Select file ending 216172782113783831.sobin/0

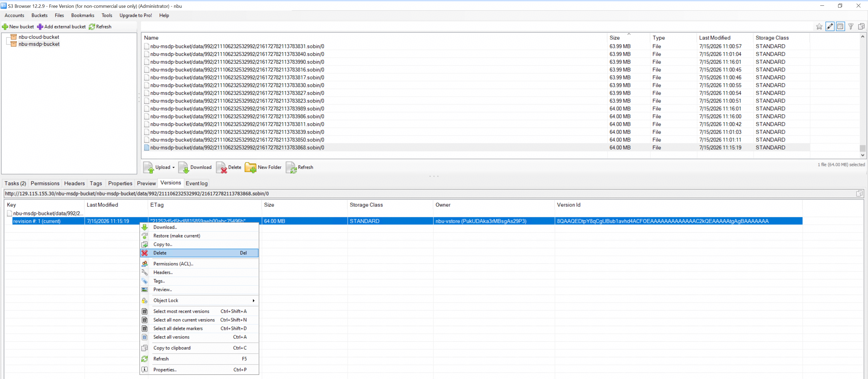pyautogui.click(x=476, y=46)
